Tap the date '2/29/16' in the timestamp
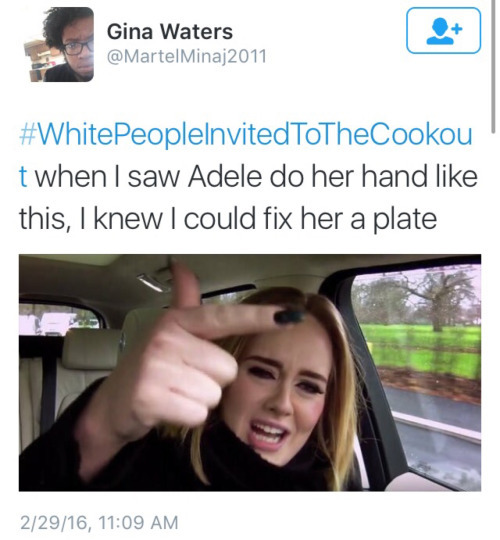This screenshot has height=540, width=500. coord(55,522)
